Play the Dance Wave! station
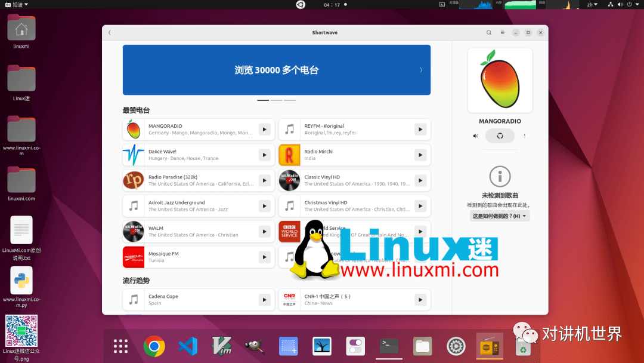 point(265,155)
